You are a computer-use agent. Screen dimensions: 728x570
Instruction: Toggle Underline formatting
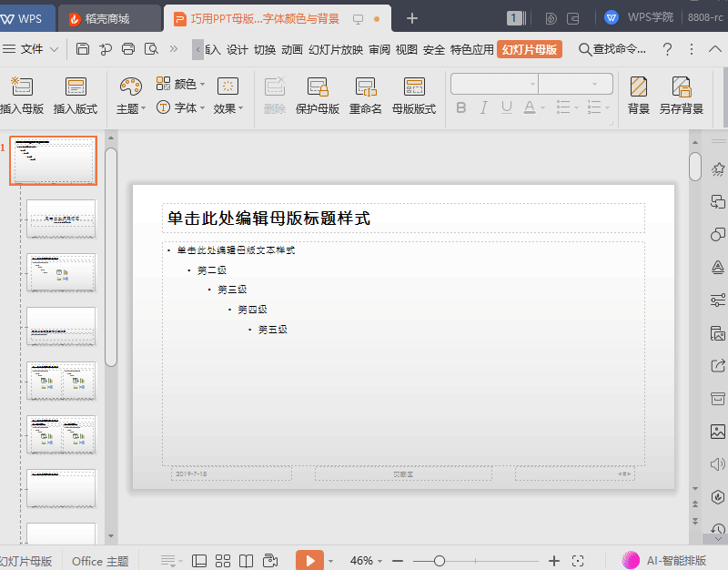507,107
